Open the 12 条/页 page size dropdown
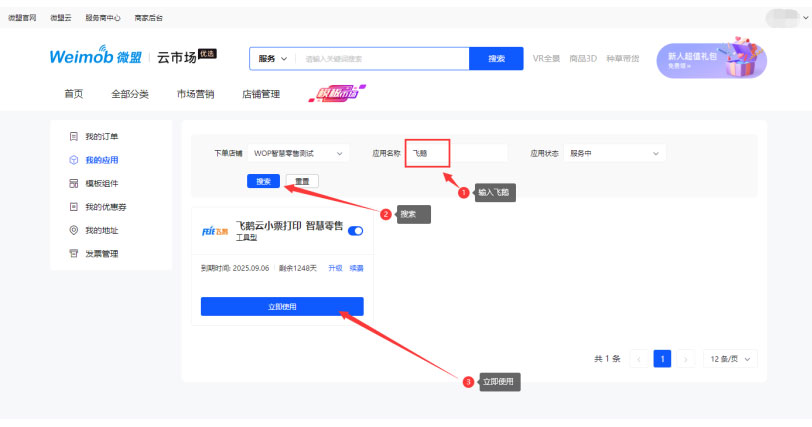Viewport: 812px width, 427px height. coord(730,358)
